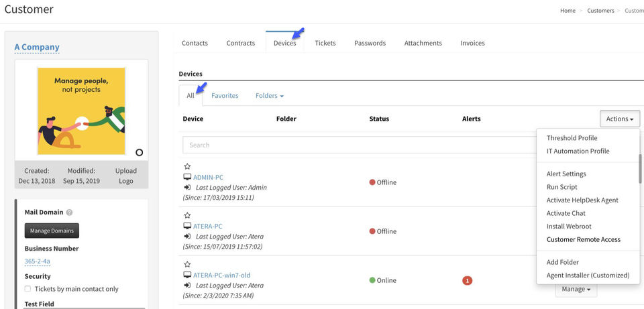Click the Mail Domain help question icon
Image resolution: width=644 pixels, height=309 pixels.
coord(69,212)
